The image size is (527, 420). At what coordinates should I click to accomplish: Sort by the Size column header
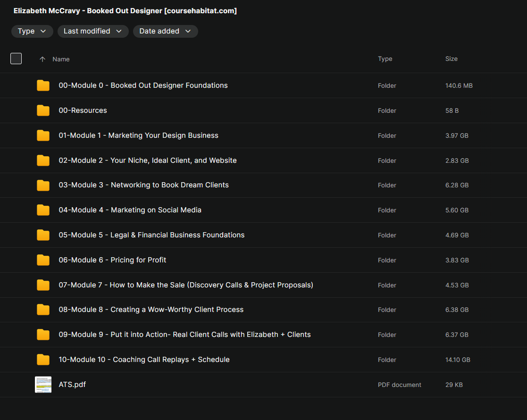451,59
